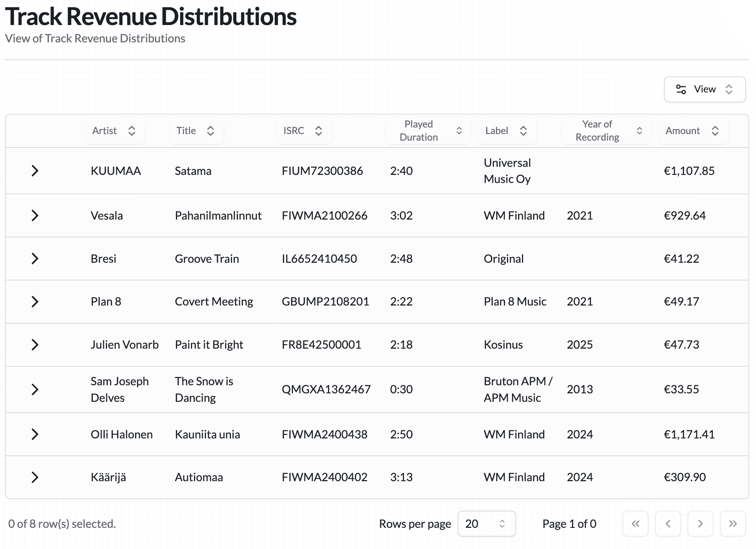756x549 pixels.
Task: Expand the Vesala Pahanilmanlinnut row
Action: click(x=35, y=215)
